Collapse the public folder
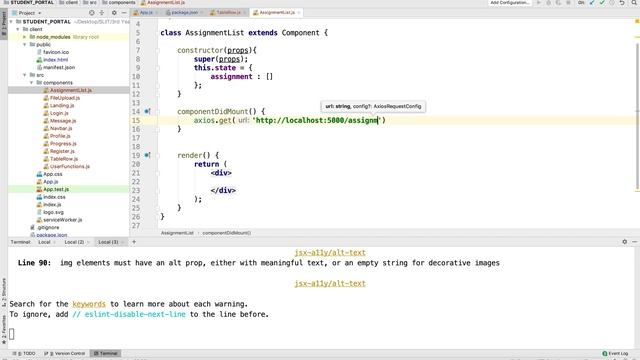Viewport: 640px width, 360px height. (24, 44)
